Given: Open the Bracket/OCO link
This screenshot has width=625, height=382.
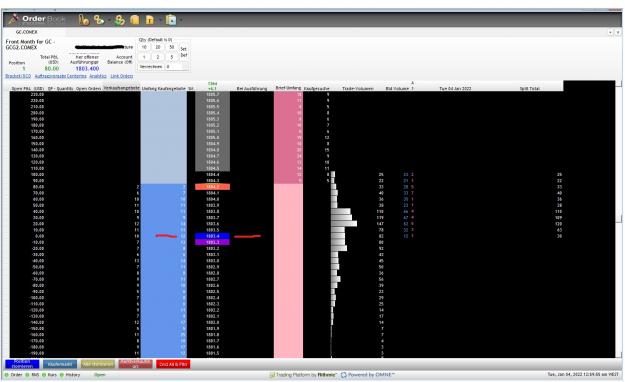Looking at the screenshot, I should pos(18,76).
